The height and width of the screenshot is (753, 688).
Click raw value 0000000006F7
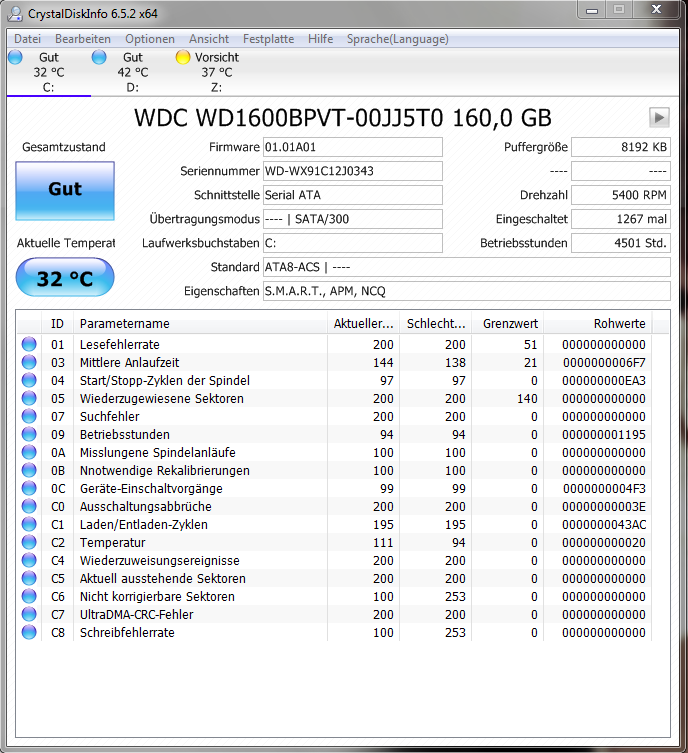604,362
